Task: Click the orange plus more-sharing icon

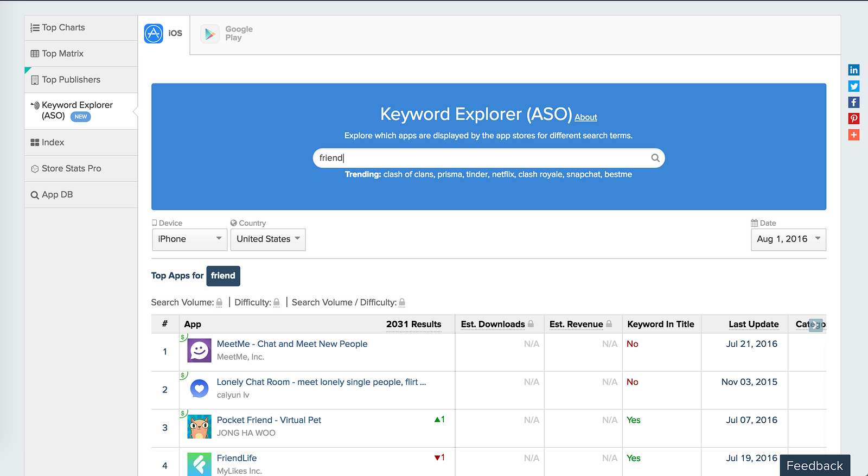Action: coord(854,135)
